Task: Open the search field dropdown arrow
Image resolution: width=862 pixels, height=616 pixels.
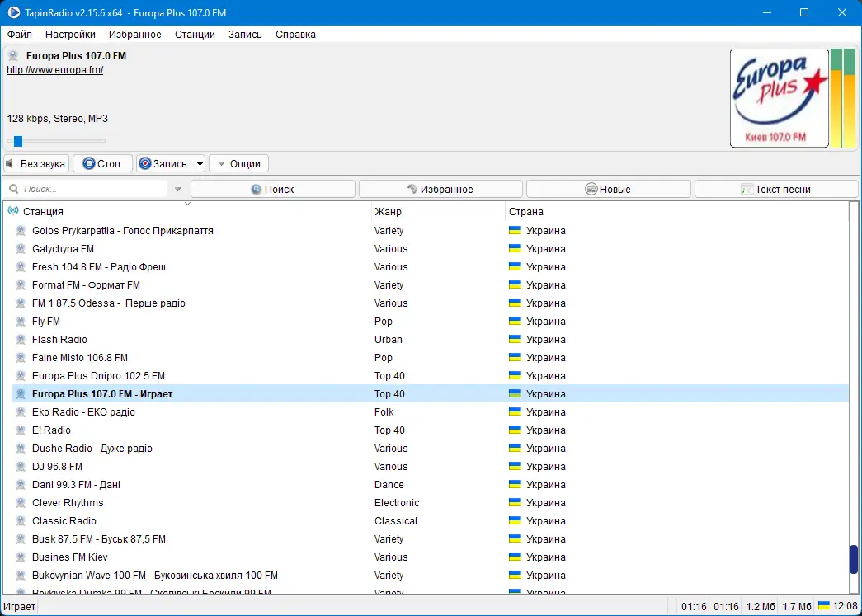Action: tap(177, 188)
